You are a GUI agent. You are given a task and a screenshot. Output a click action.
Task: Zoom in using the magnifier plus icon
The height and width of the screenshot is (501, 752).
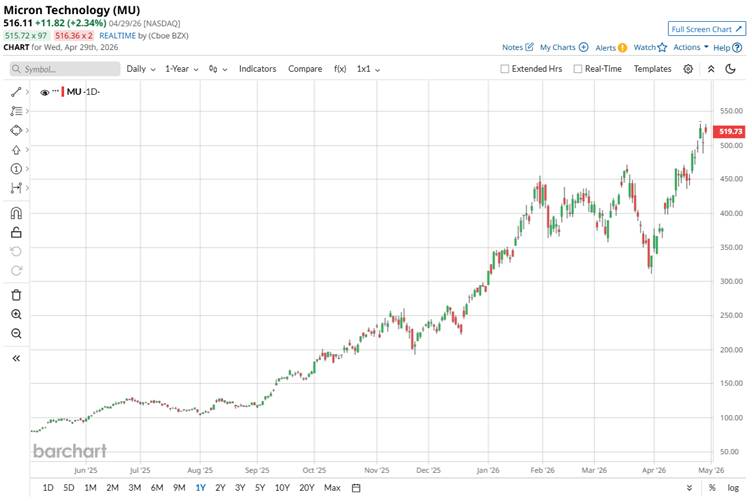(x=16, y=314)
